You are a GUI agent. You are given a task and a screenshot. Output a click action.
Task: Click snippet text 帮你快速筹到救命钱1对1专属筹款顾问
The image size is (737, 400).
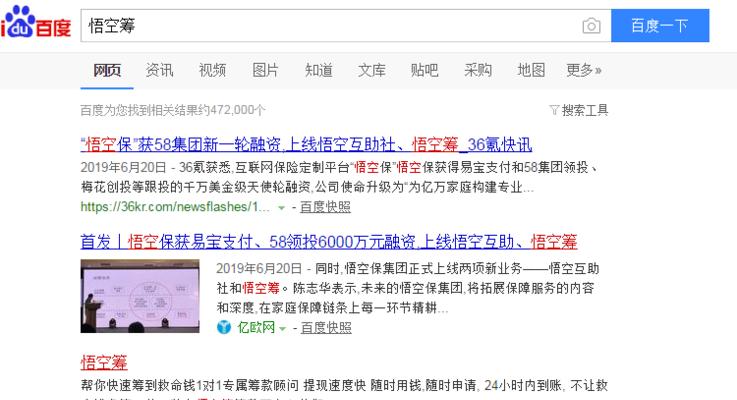[189, 385]
